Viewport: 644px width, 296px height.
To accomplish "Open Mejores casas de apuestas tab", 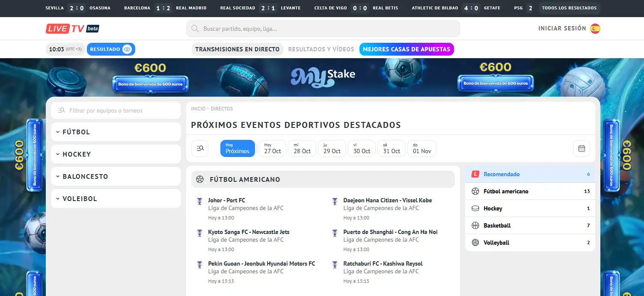I will (407, 49).
